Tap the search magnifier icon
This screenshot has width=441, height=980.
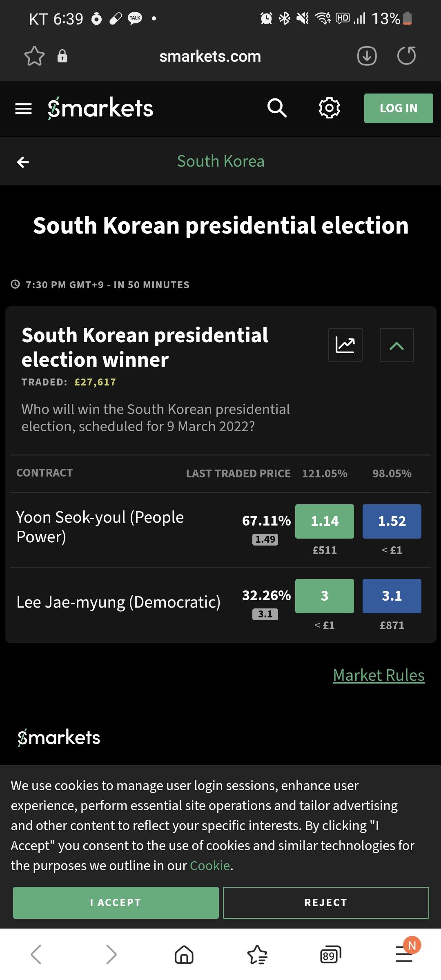(277, 108)
